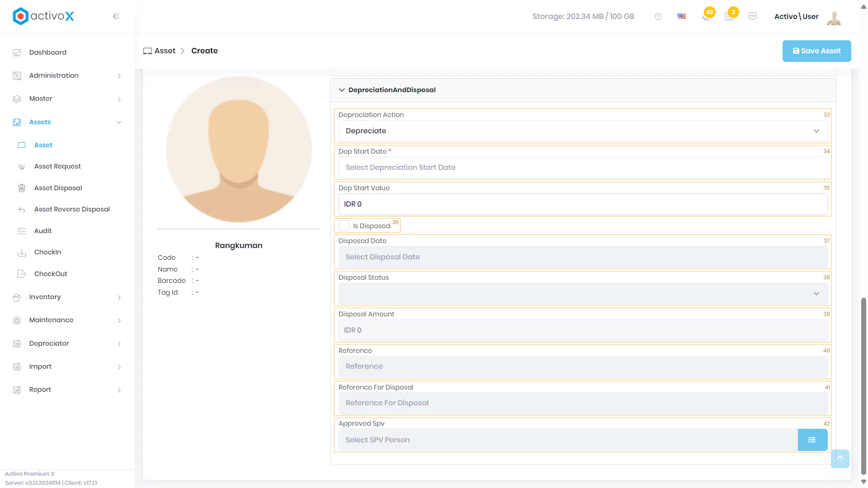The image size is (868, 488).
Task: Open the user avatar menu
Action: click(834, 17)
